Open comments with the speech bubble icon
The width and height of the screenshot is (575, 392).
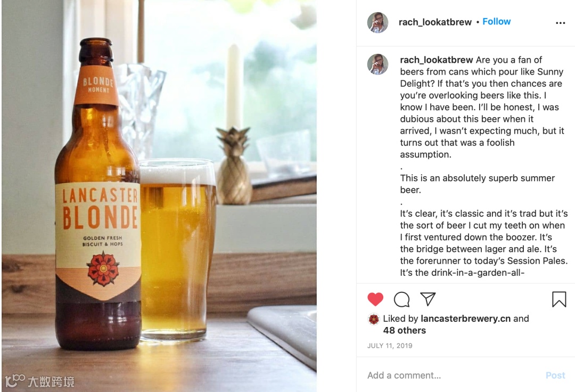pyautogui.click(x=401, y=299)
